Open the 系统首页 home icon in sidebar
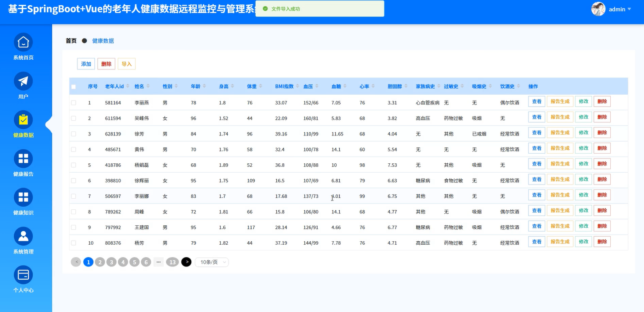The width and height of the screenshot is (644, 312). click(23, 42)
